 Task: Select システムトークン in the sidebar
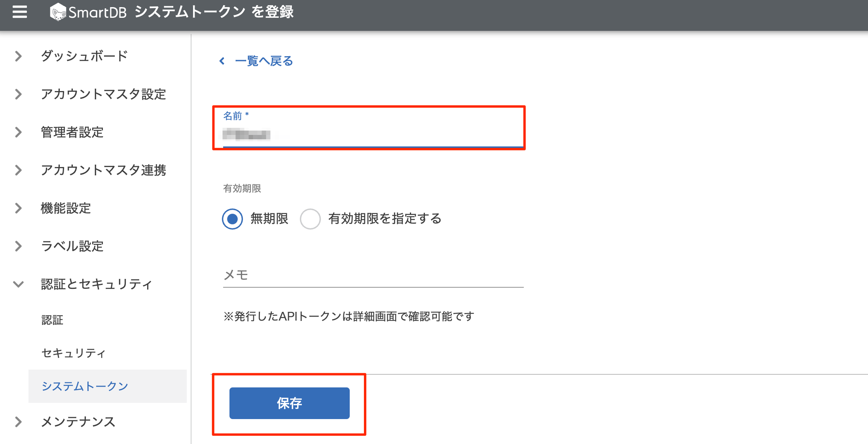[85, 386]
